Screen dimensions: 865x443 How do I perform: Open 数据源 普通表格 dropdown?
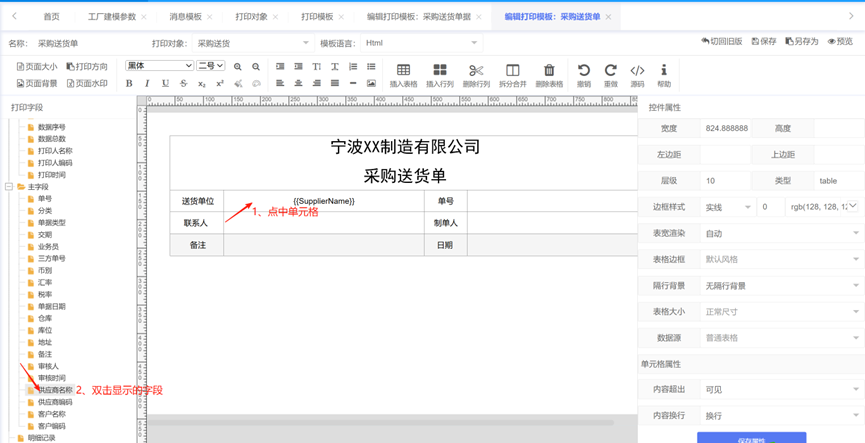[x=782, y=338]
